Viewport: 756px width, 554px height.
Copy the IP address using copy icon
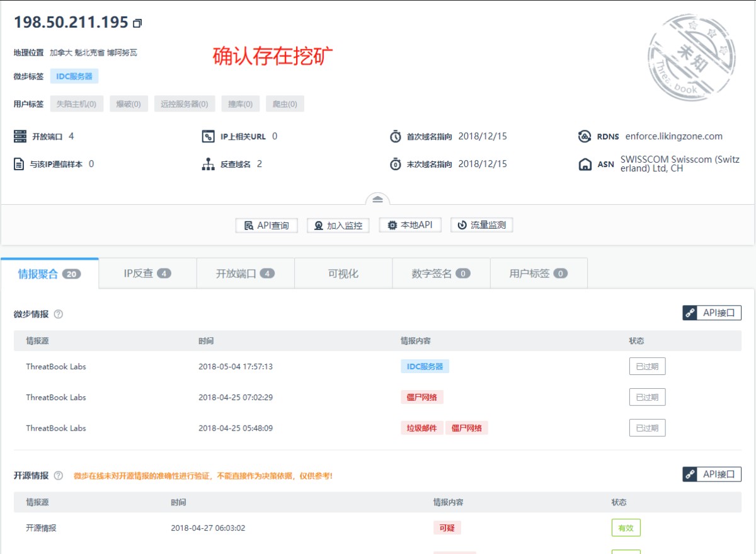point(137,23)
